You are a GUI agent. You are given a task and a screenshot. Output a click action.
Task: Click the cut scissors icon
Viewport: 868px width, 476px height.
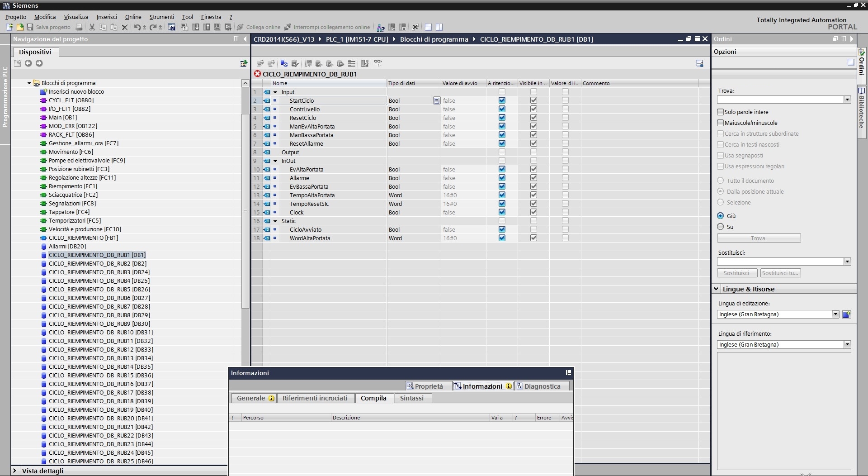tap(92, 27)
